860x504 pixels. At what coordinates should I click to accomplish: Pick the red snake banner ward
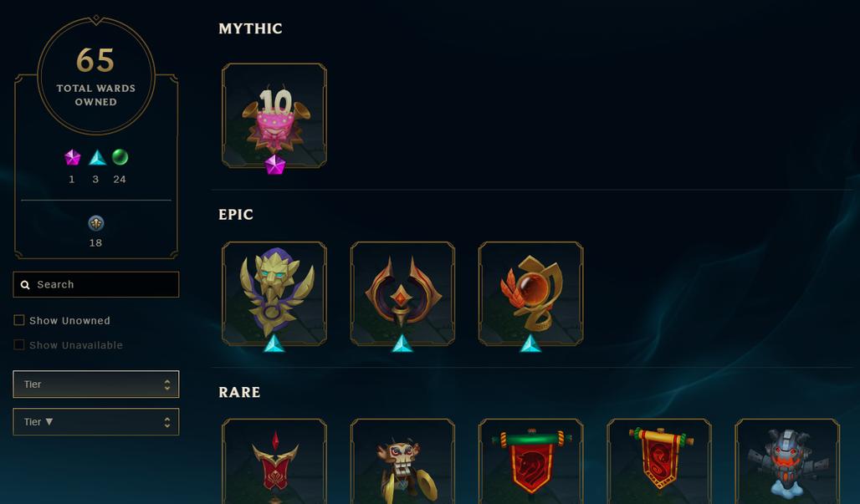[x=659, y=461]
